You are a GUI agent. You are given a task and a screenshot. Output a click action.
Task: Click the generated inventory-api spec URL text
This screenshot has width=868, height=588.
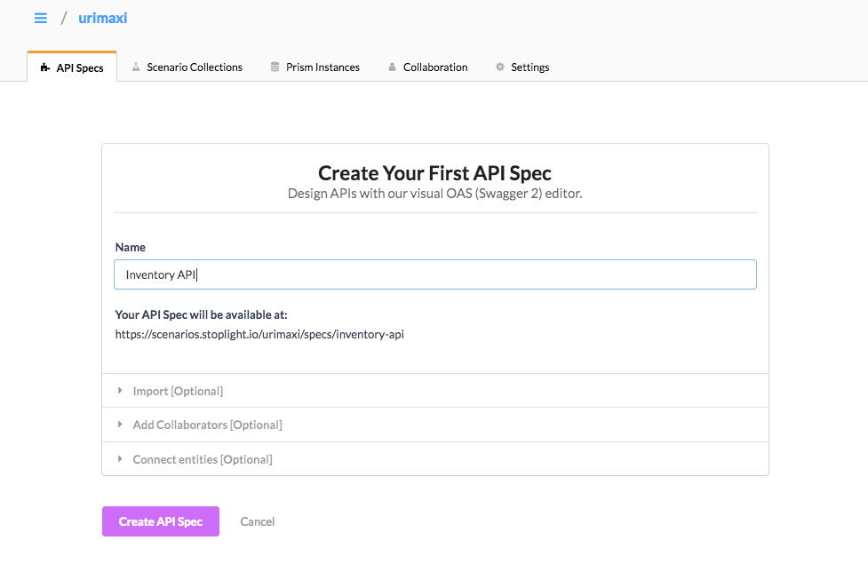point(259,335)
